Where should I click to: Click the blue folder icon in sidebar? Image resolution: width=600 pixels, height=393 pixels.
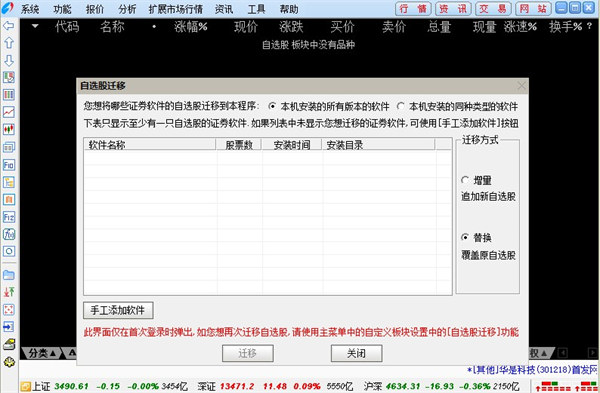pyautogui.click(x=9, y=275)
